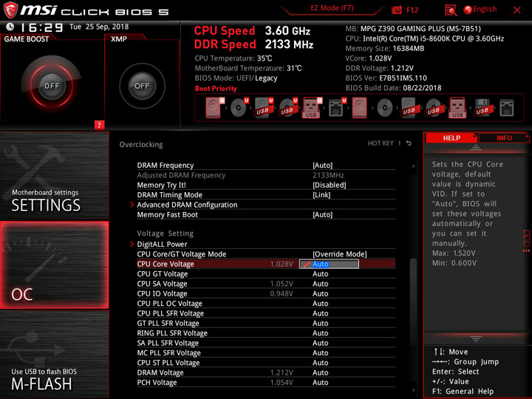Select the CPU SA Voltage row
This screenshot has height=399, width=532.
[266, 284]
